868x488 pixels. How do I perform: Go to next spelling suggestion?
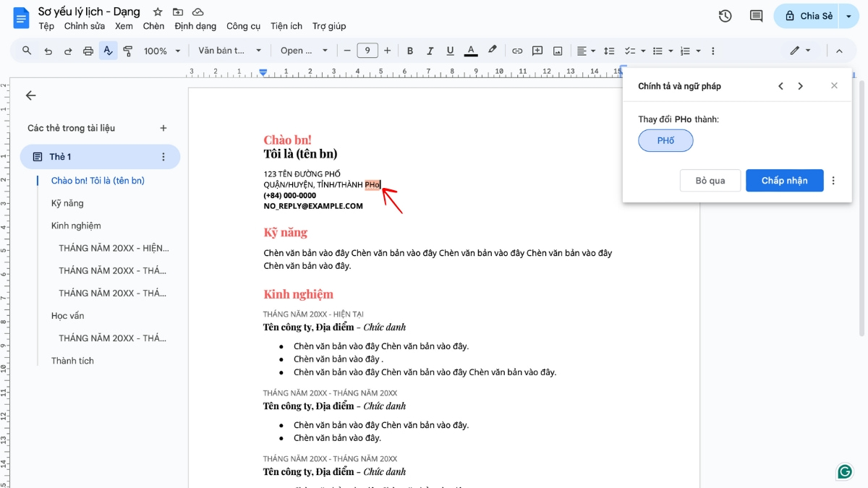(x=800, y=86)
